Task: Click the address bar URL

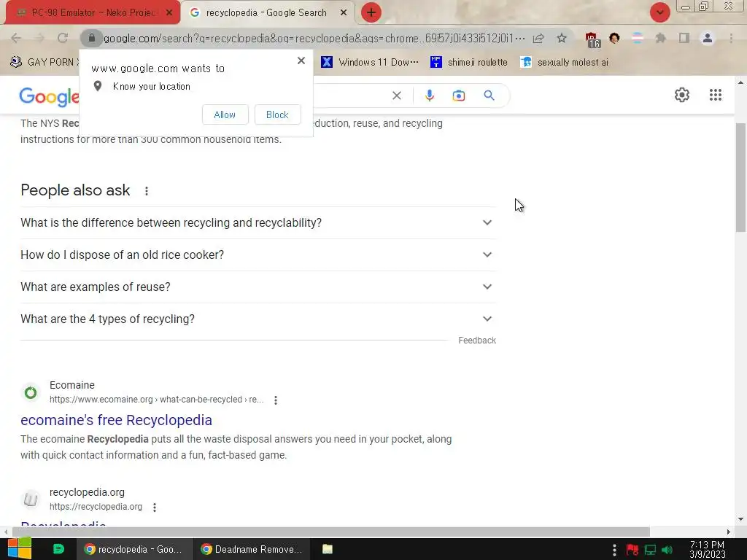Action: click(x=314, y=38)
